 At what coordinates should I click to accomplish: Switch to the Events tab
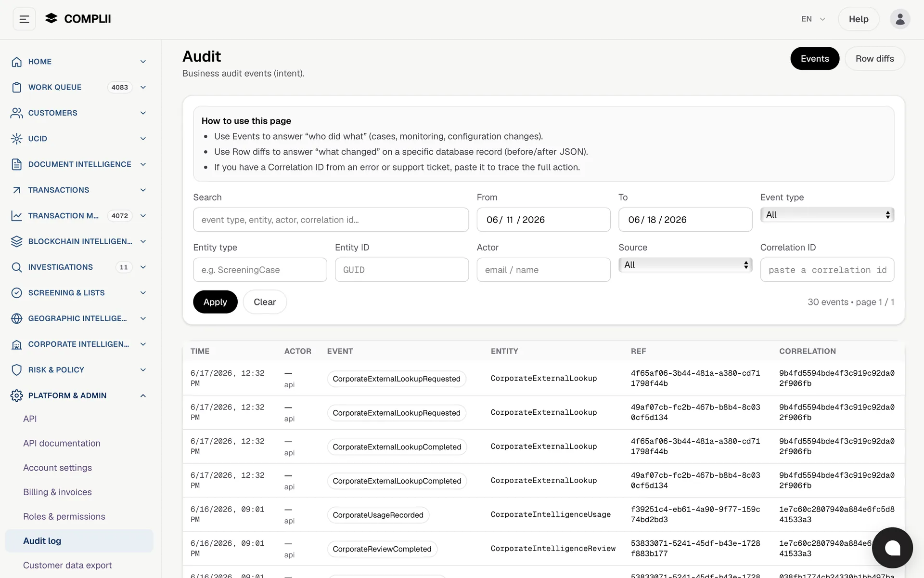tap(814, 59)
